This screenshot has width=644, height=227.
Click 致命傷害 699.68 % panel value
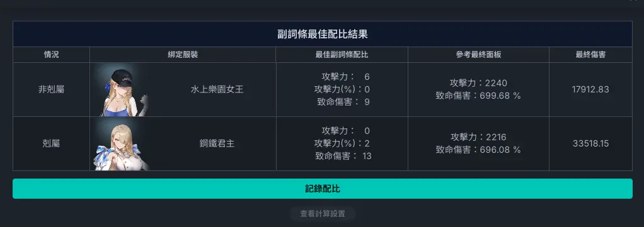click(x=478, y=96)
